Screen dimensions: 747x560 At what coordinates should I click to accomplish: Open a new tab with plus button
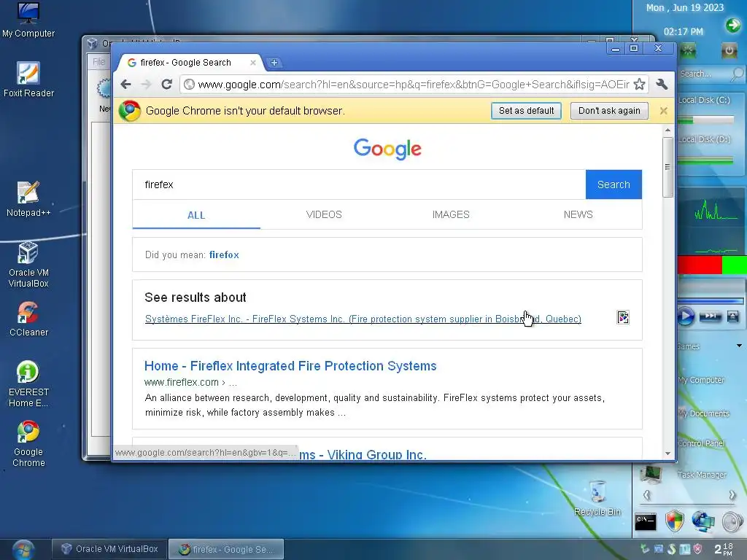(274, 63)
